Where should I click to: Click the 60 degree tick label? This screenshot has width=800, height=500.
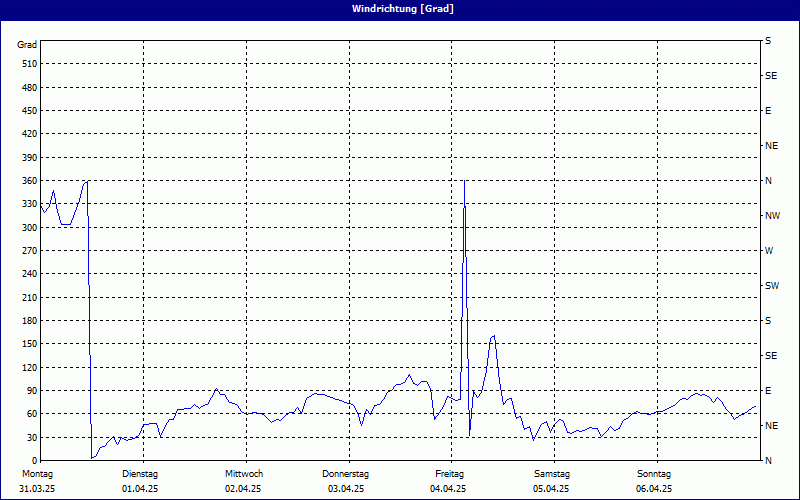(x=32, y=414)
